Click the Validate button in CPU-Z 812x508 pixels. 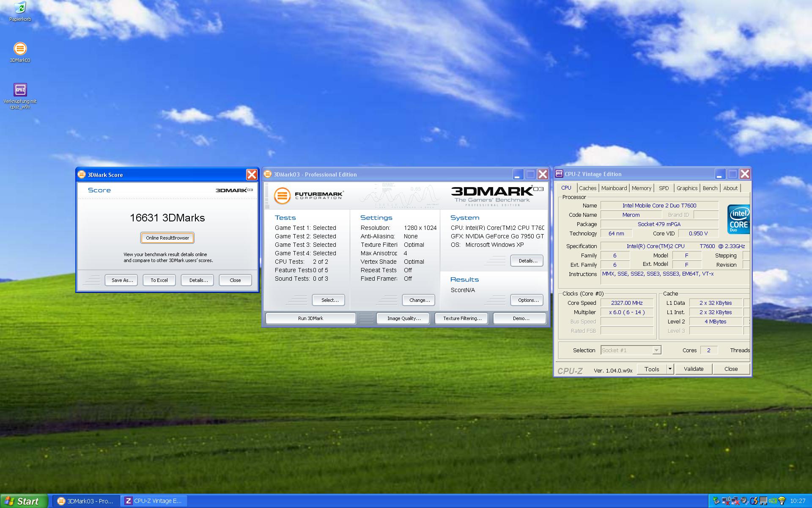(x=694, y=369)
